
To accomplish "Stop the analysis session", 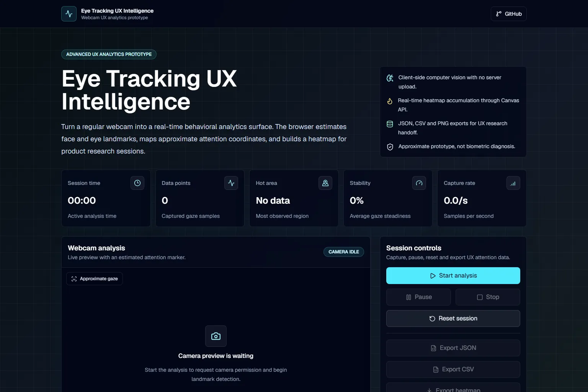I will 488,297.
